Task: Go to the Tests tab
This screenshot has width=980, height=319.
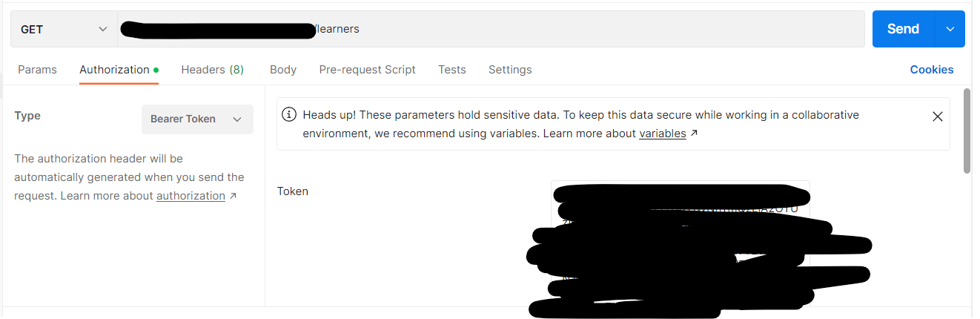Action: tap(452, 70)
